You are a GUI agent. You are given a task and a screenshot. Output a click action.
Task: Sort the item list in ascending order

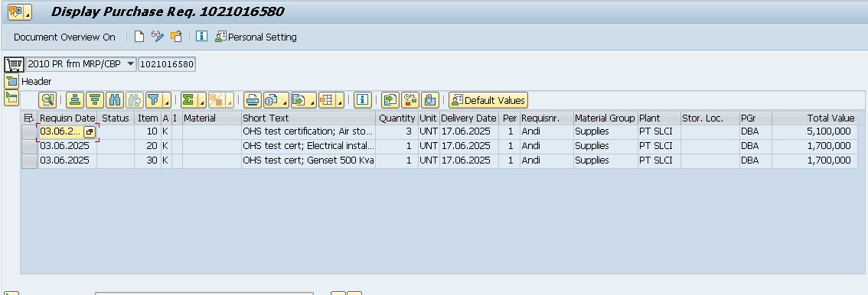(75, 100)
